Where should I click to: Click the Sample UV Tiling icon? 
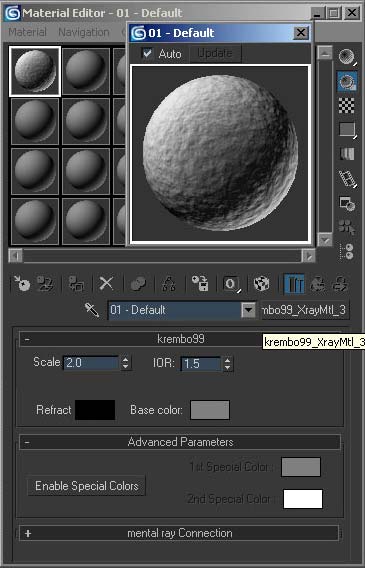[347, 129]
